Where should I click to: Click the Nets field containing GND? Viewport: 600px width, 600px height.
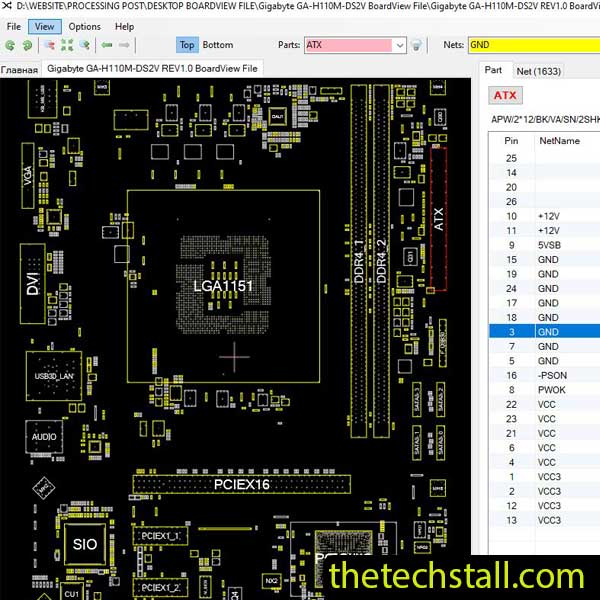pos(530,45)
